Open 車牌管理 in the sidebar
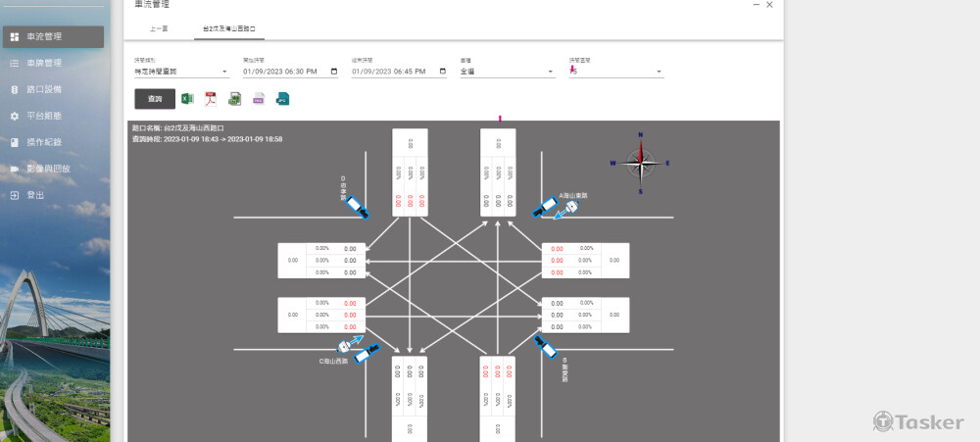 [44, 64]
